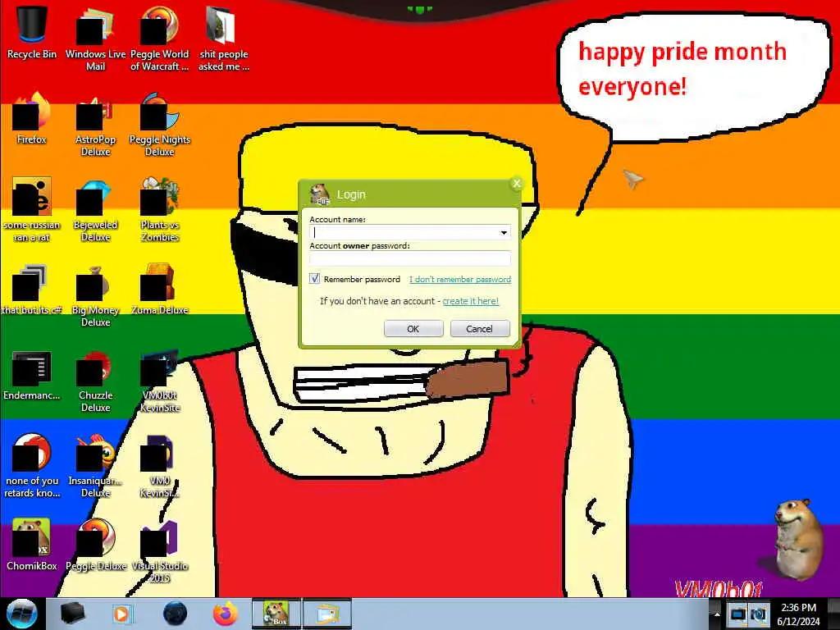
Task: Open the VM0 KevinSi... desktop file
Action: point(159,465)
